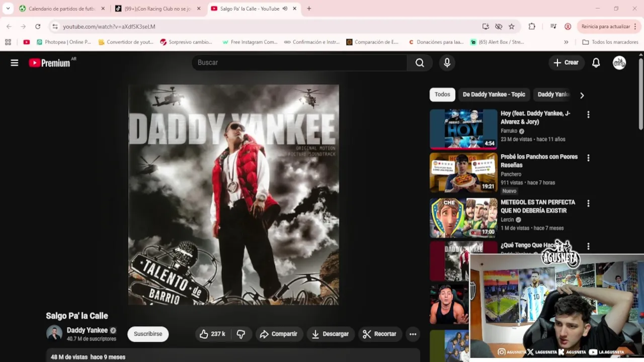Click the Descargar download button
644x362 pixels.
[330, 334]
